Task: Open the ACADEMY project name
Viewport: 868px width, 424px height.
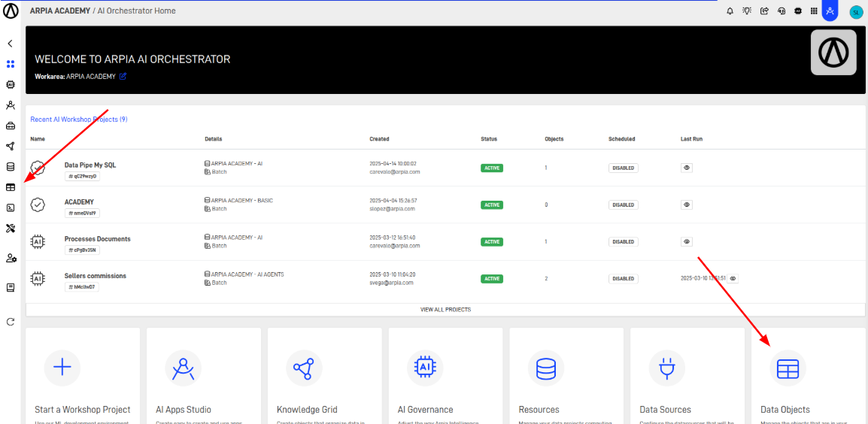Action: coord(79,202)
